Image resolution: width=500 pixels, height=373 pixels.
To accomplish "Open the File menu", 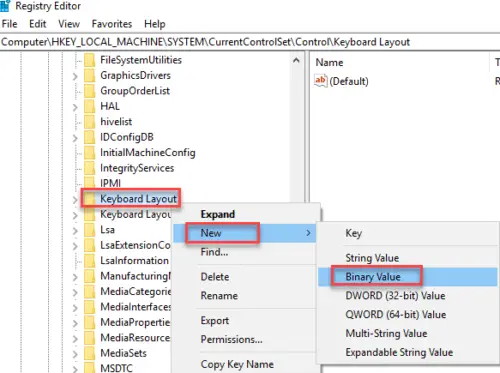I will (9, 24).
